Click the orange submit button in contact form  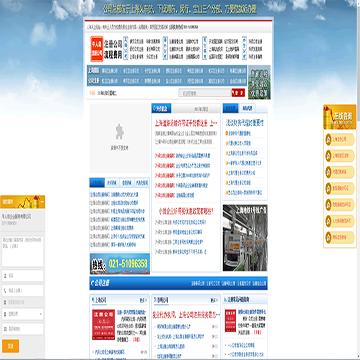click(x=10, y=346)
